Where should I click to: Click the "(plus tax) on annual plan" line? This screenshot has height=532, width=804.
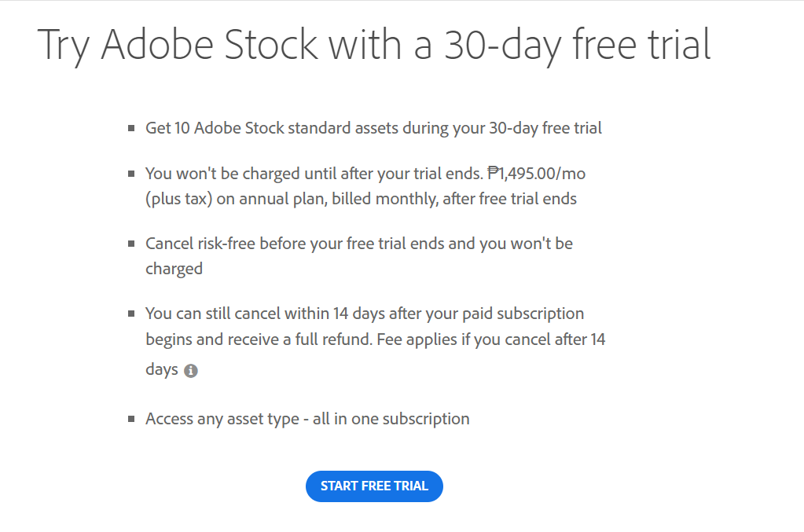coord(361,199)
